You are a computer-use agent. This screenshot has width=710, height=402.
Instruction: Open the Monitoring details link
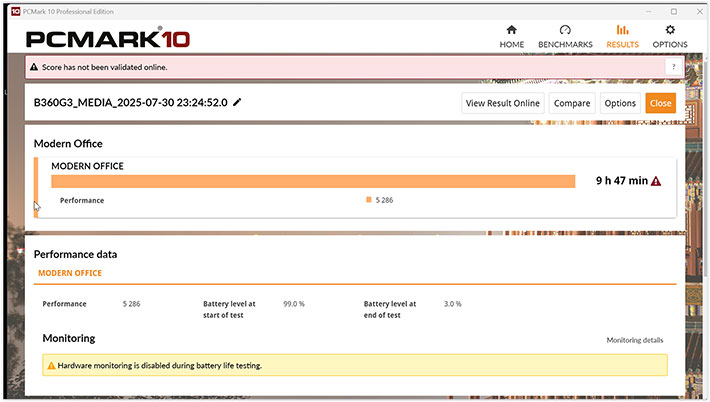tap(634, 340)
